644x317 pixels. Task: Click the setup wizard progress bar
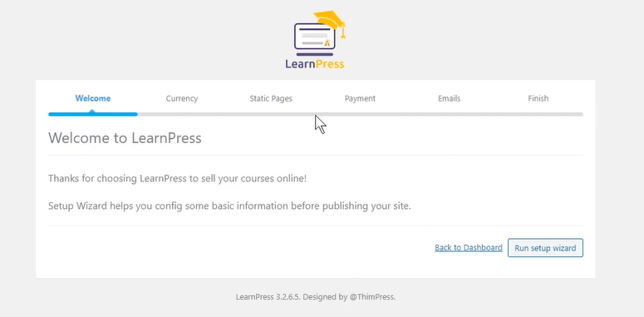(x=316, y=114)
